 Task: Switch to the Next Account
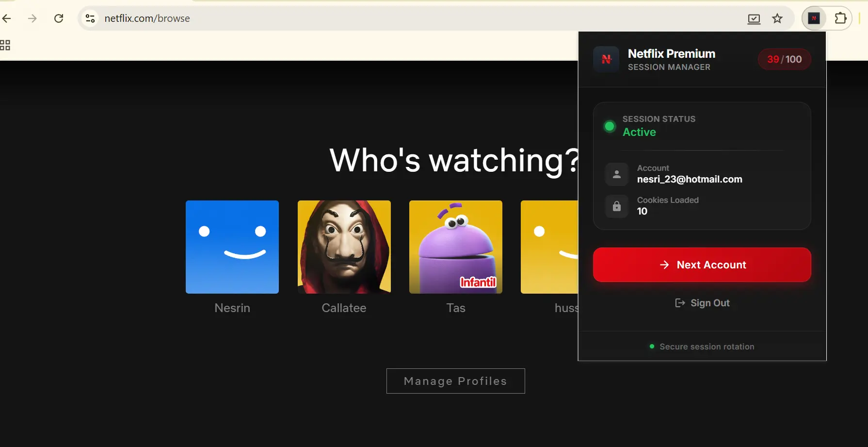pos(702,265)
